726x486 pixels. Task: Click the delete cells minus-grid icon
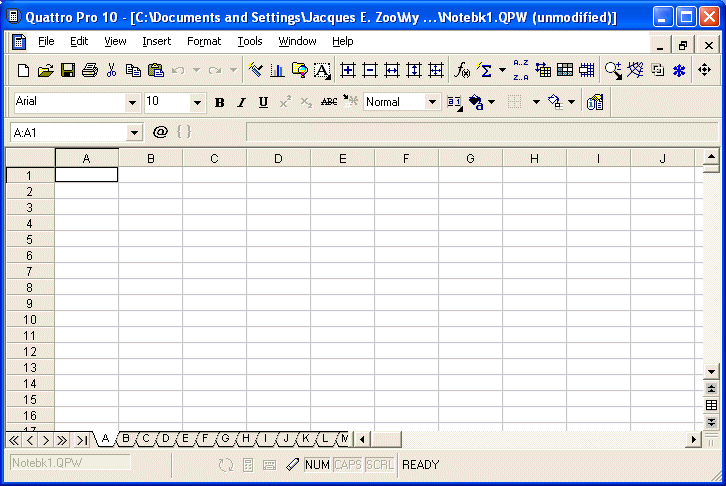pos(369,70)
